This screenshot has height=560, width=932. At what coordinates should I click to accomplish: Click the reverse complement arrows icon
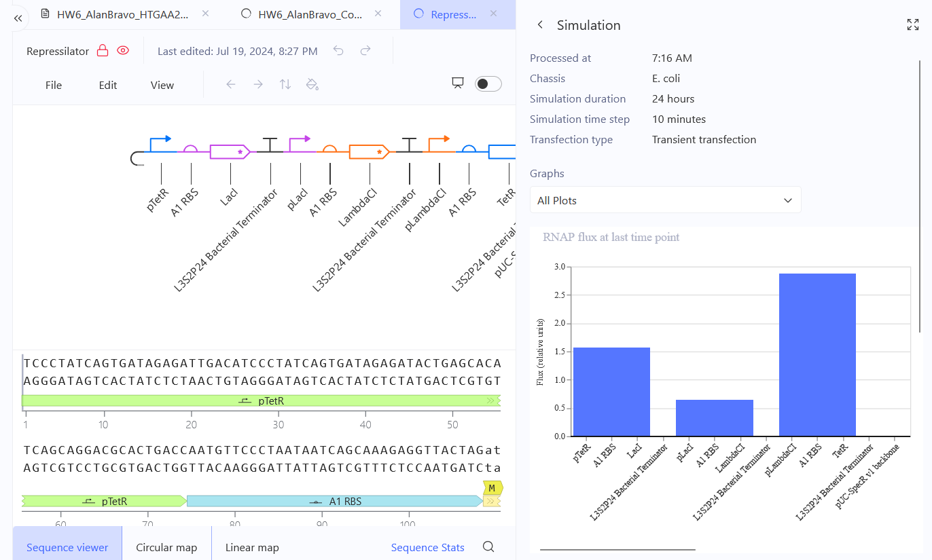coord(285,84)
